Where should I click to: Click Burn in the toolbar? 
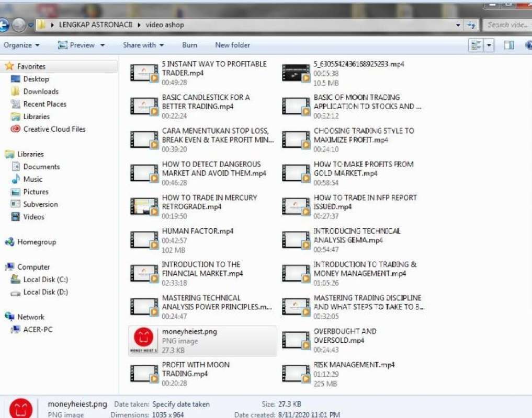189,45
